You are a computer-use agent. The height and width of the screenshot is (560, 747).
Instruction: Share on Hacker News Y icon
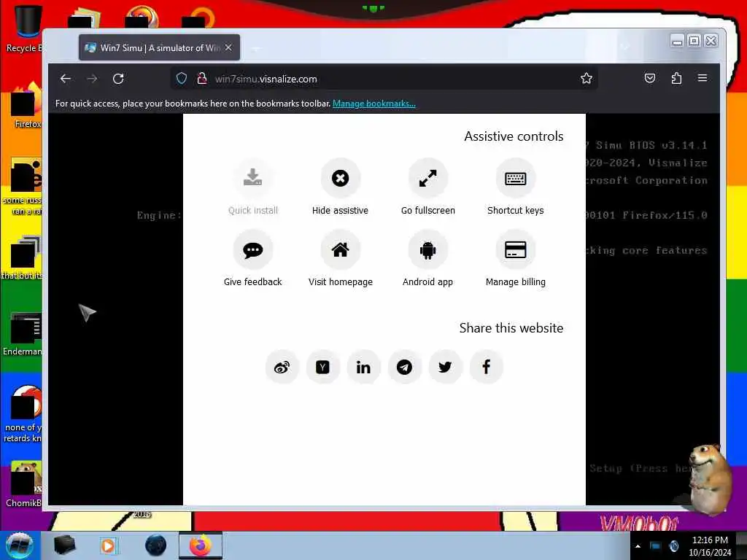point(323,367)
